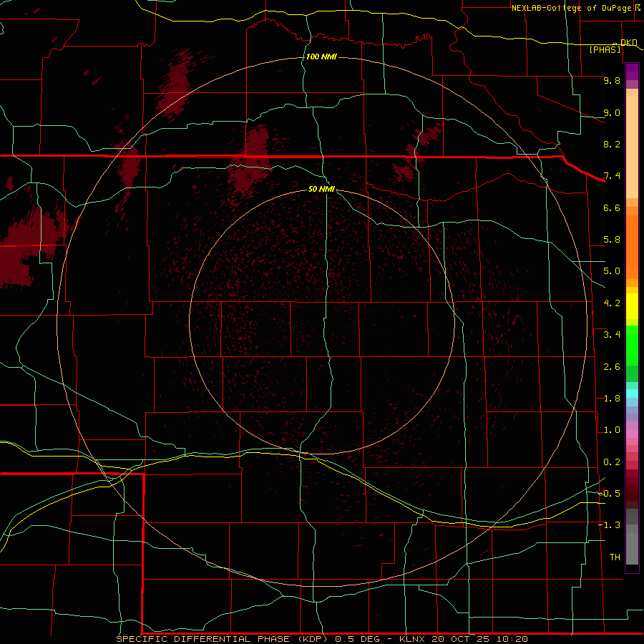Click the 1.8 value on color scale
This screenshot has height=644, width=644.
[612, 399]
